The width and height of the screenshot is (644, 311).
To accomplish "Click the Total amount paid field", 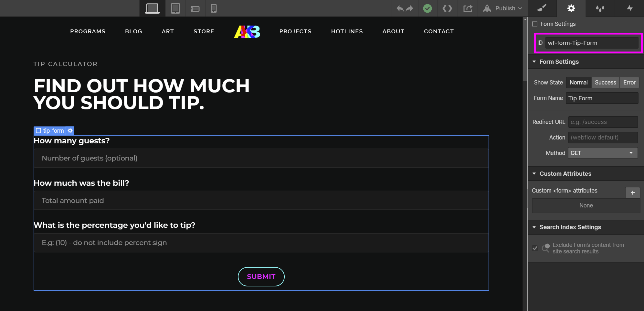I will point(261,200).
